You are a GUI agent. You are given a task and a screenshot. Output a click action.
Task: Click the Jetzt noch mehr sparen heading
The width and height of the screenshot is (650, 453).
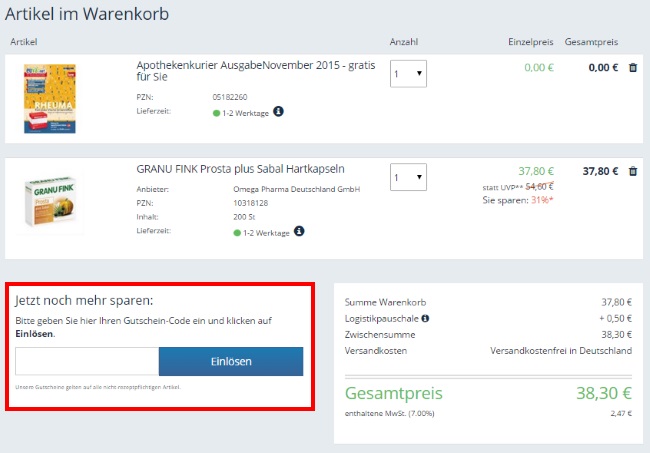tap(84, 300)
